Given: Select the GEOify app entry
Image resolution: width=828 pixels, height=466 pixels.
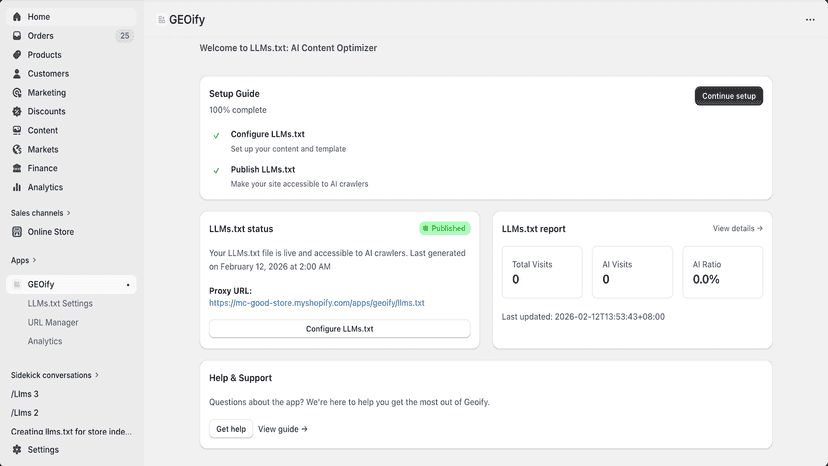Looking at the screenshot, I should pos(71,284).
